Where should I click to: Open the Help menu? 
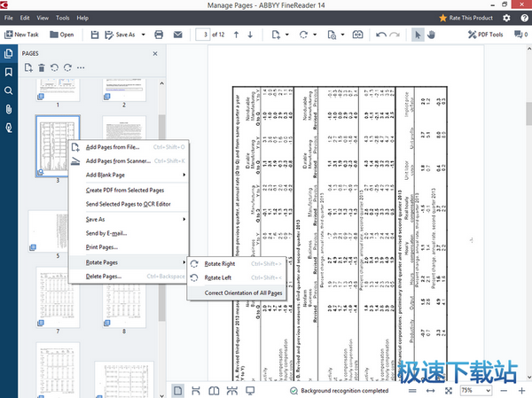coord(82,18)
